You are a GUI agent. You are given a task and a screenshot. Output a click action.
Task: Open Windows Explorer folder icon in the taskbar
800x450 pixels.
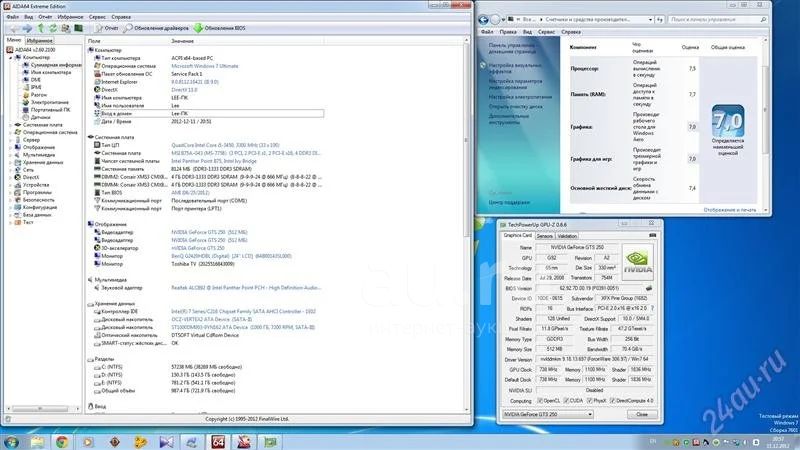37,442
